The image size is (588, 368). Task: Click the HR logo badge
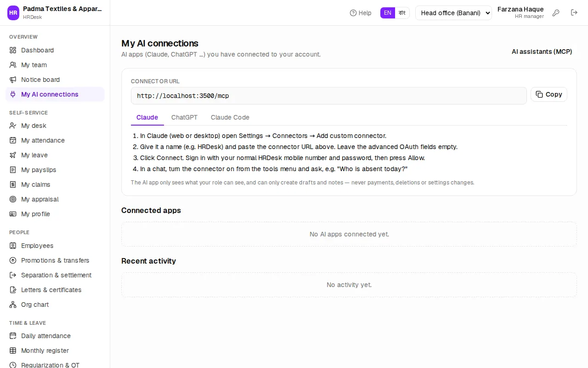[x=13, y=13]
